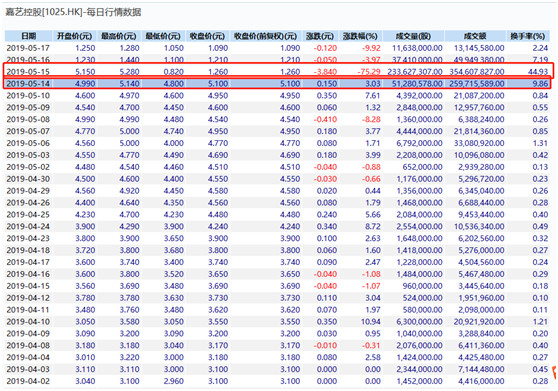Click the -75.29 percent change value
This screenshot has height=391, width=558.
click(x=369, y=72)
